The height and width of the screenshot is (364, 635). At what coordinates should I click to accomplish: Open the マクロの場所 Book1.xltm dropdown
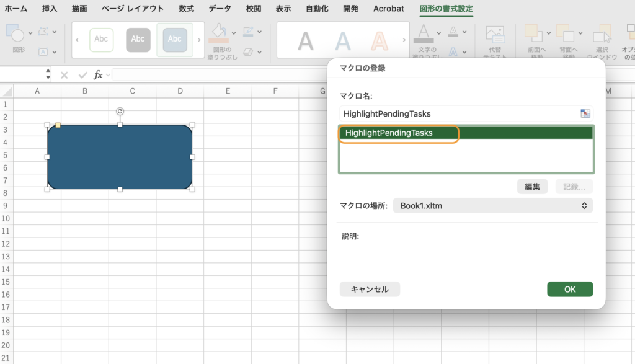(x=493, y=206)
